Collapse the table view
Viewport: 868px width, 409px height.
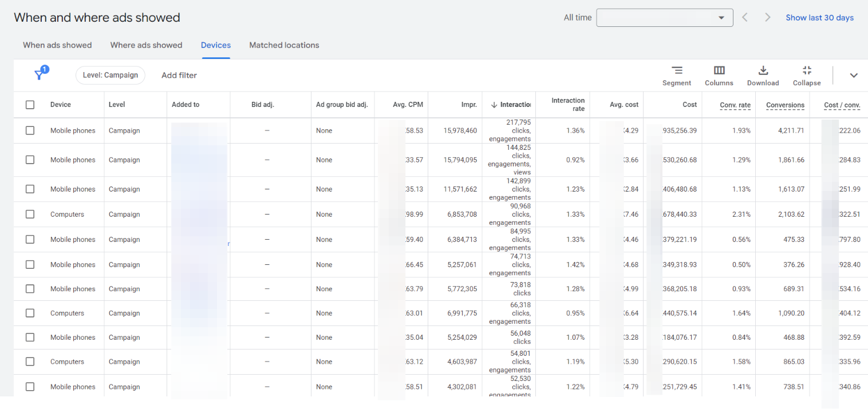click(x=807, y=76)
